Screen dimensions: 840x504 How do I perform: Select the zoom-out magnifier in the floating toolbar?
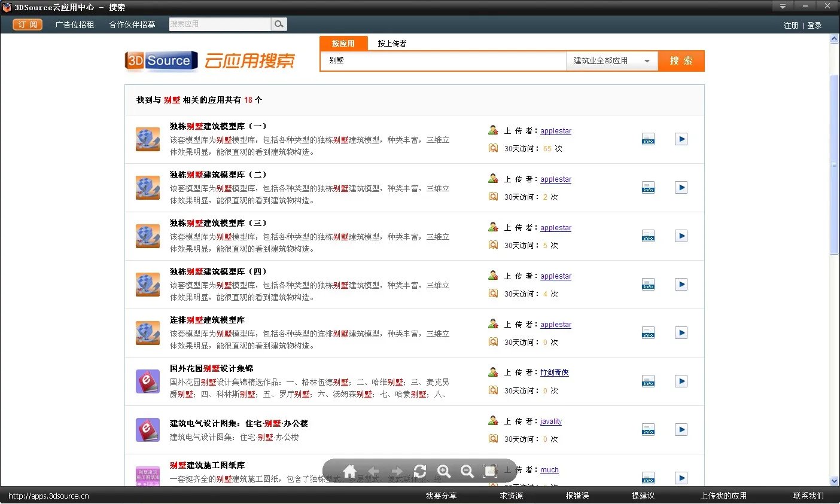pos(467,471)
